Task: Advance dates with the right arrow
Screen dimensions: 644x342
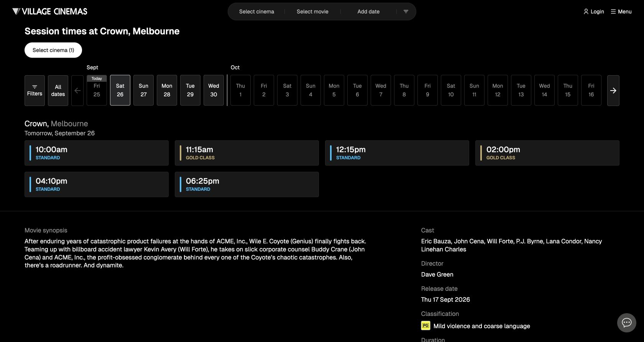Action: [x=613, y=91]
